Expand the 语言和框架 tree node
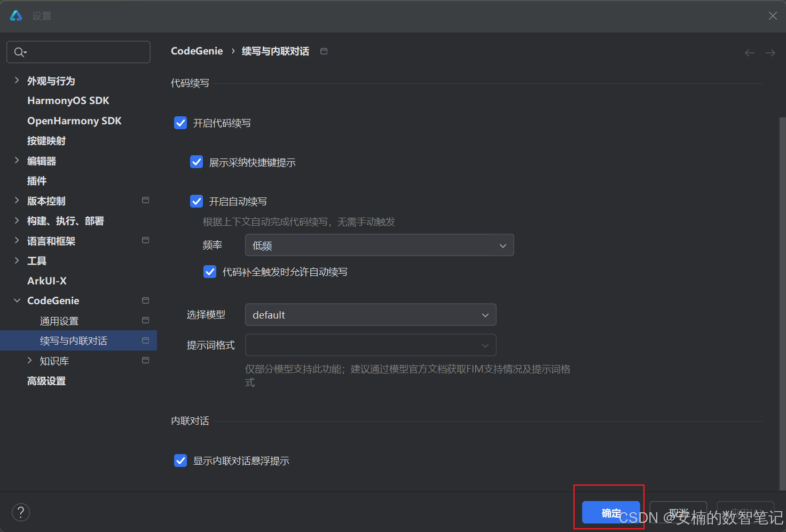 [x=17, y=240]
